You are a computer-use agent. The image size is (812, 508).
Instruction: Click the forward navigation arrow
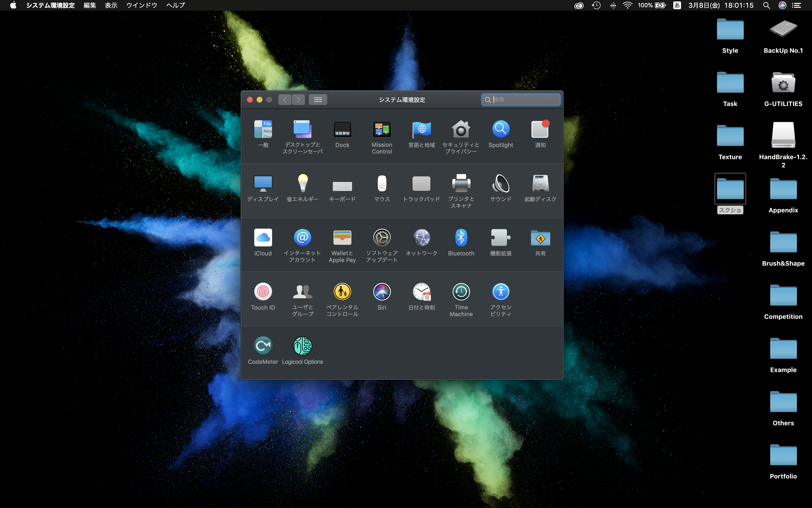point(298,100)
